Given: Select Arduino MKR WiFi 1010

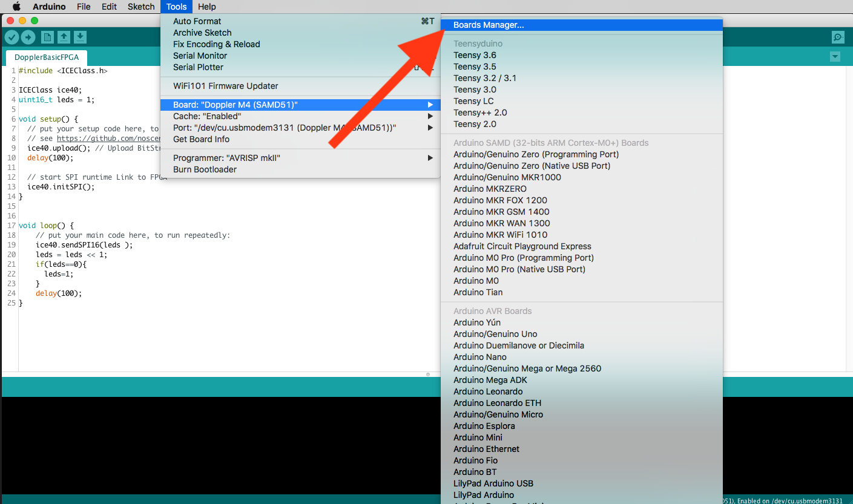Looking at the screenshot, I should (x=582, y=235).
